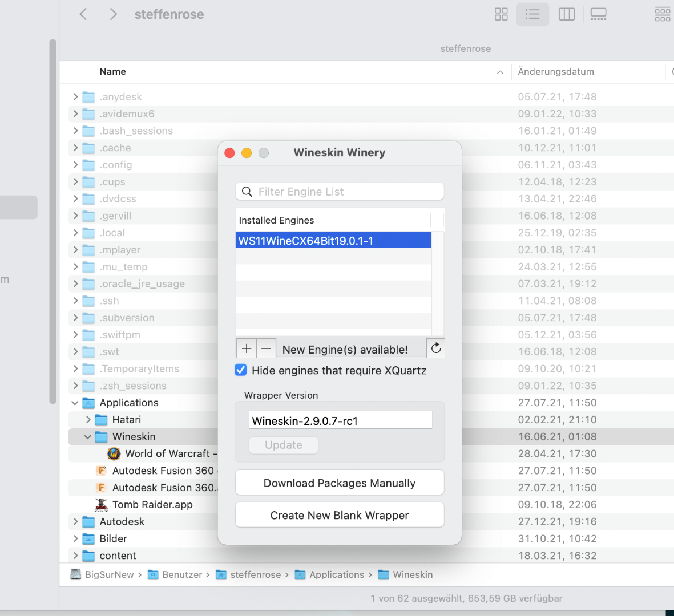Collapse the Applications folder
Screen dimensions: 674x616
point(75,403)
